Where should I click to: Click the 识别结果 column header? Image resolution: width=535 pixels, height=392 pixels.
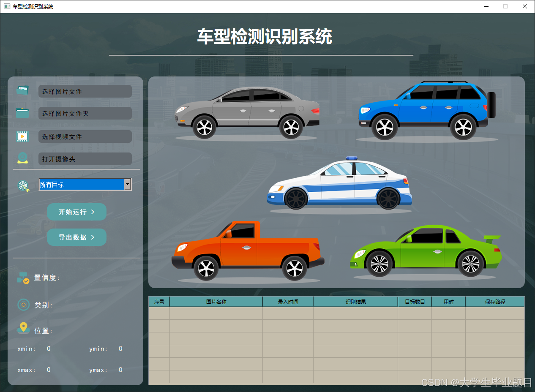(356, 302)
